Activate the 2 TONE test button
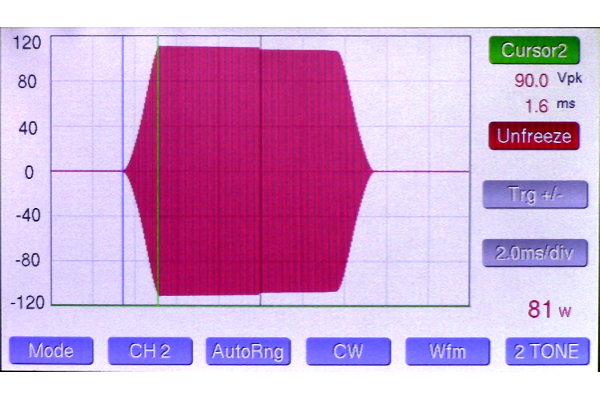Viewport: 600px width, 400px height. pyautogui.click(x=547, y=351)
